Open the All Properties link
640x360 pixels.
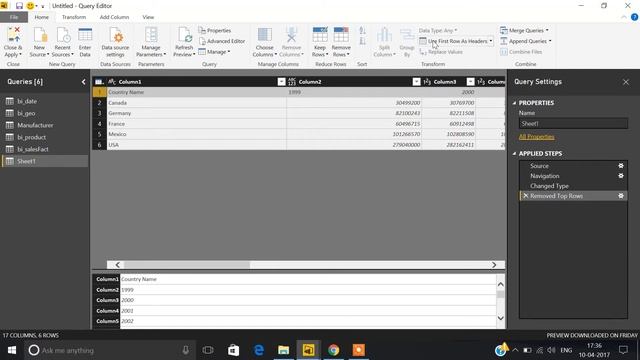[536, 137]
